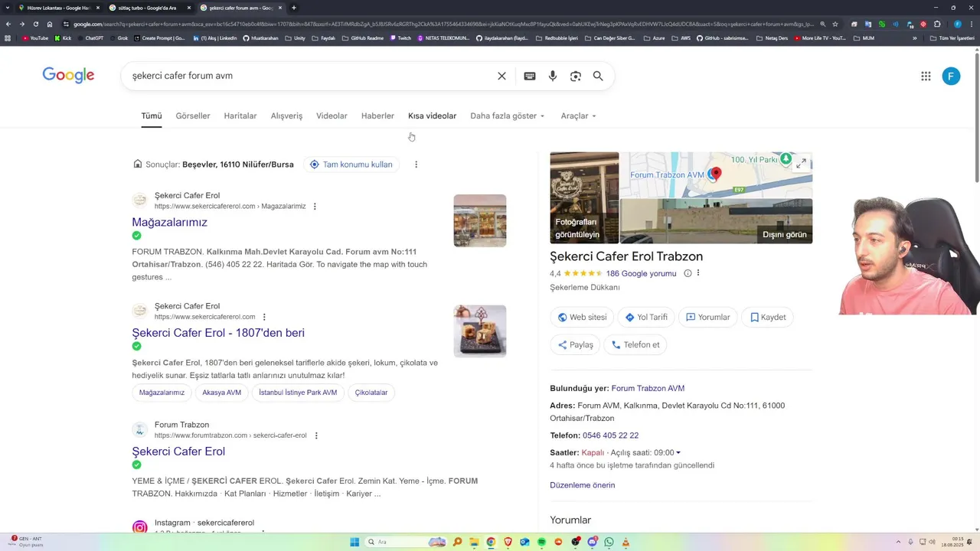Click the Düzenleme önerin link
The image size is (980, 551).
582,485
